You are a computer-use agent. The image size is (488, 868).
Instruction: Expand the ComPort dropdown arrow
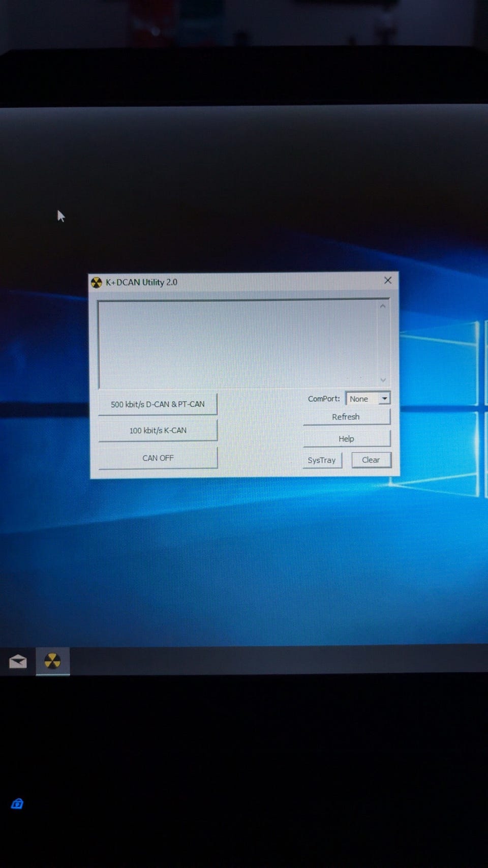pos(385,399)
